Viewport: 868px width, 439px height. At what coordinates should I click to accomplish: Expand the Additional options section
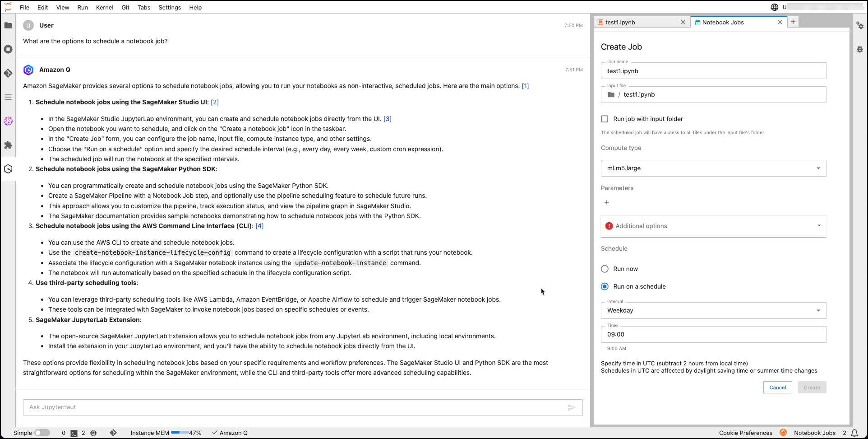click(714, 226)
